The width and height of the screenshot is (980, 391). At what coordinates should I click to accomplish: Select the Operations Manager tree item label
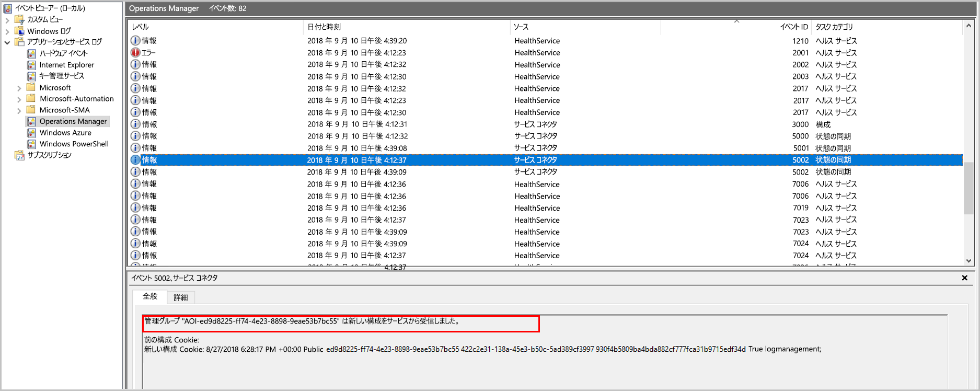pos(73,121)
